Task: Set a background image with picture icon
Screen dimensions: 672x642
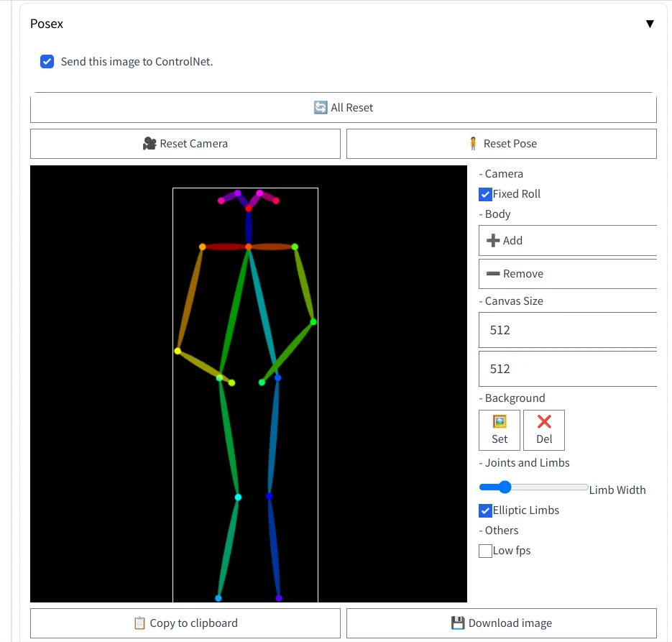Action: click(500, 422)
